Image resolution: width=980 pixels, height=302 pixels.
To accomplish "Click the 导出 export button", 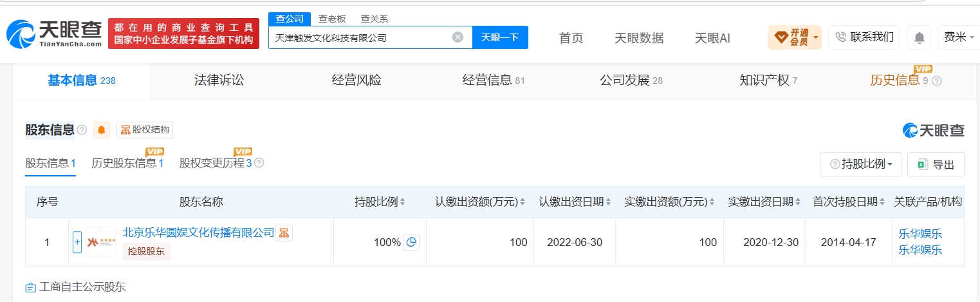I will tap(936, 164).
